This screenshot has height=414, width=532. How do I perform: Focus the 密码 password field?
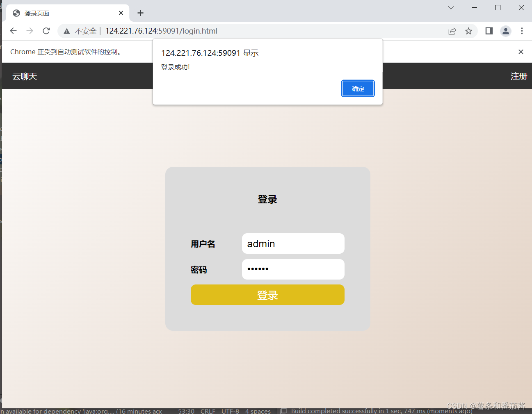[293, 269]
